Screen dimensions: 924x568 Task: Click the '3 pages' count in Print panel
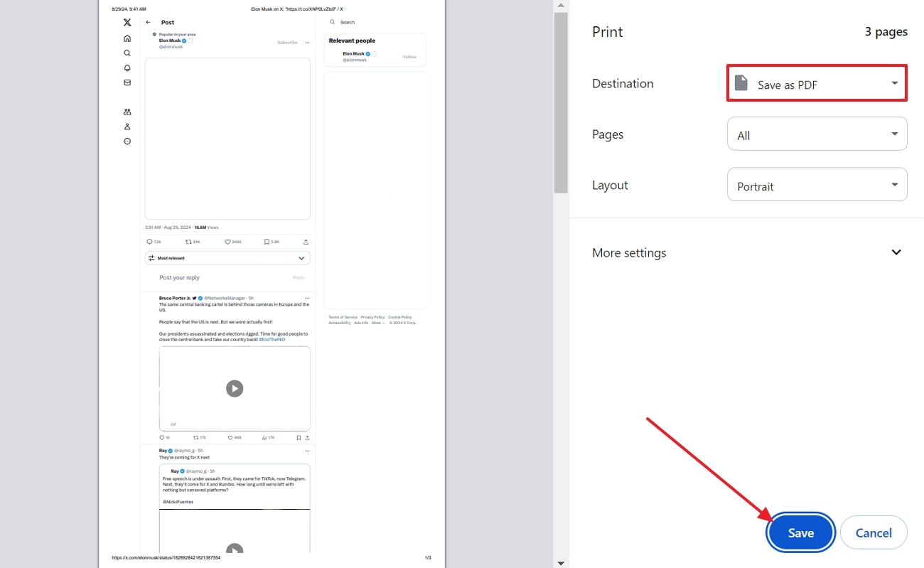coord(886,31)
